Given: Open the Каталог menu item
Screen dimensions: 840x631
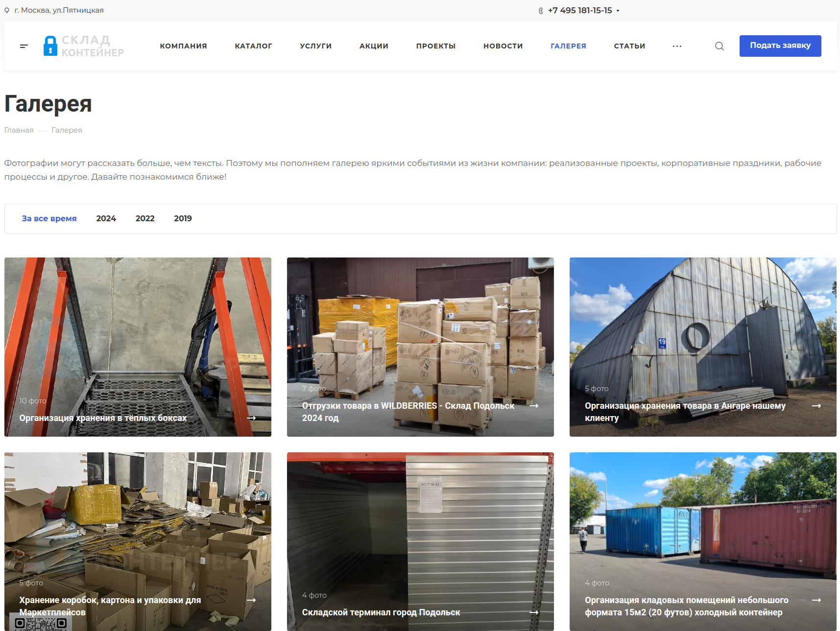Looking at the screenshot, I should coord(253,46).
